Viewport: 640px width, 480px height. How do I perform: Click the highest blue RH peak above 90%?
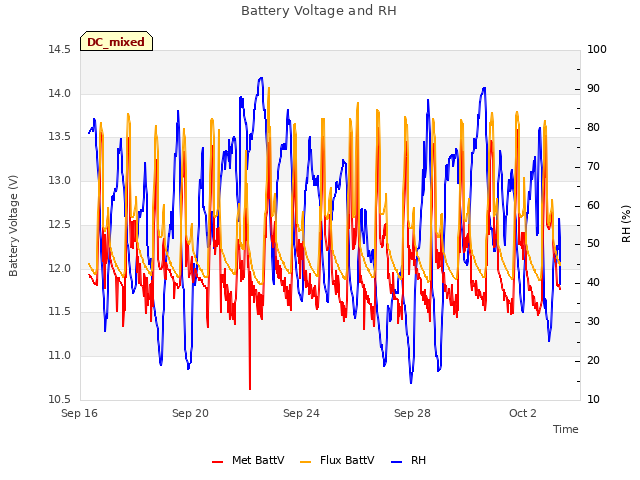(x=261, y=78)
